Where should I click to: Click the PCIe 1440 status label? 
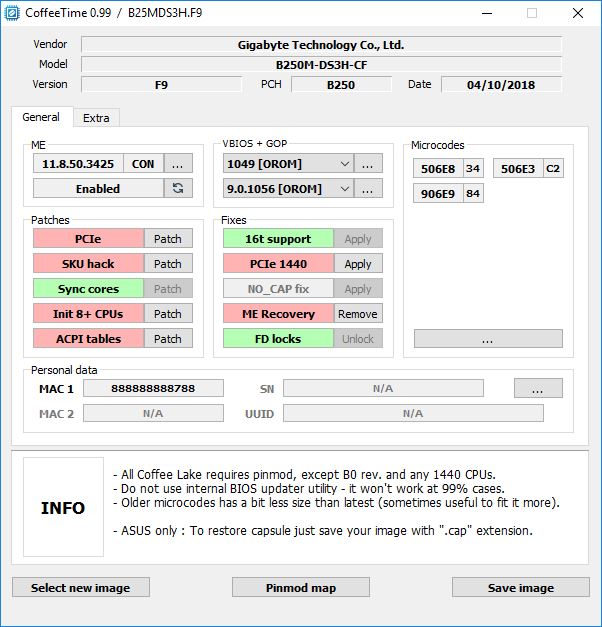pyautogui.click(x=278, y=264)
